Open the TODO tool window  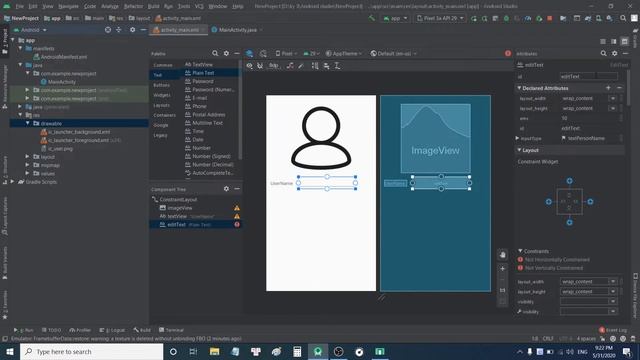51,330
